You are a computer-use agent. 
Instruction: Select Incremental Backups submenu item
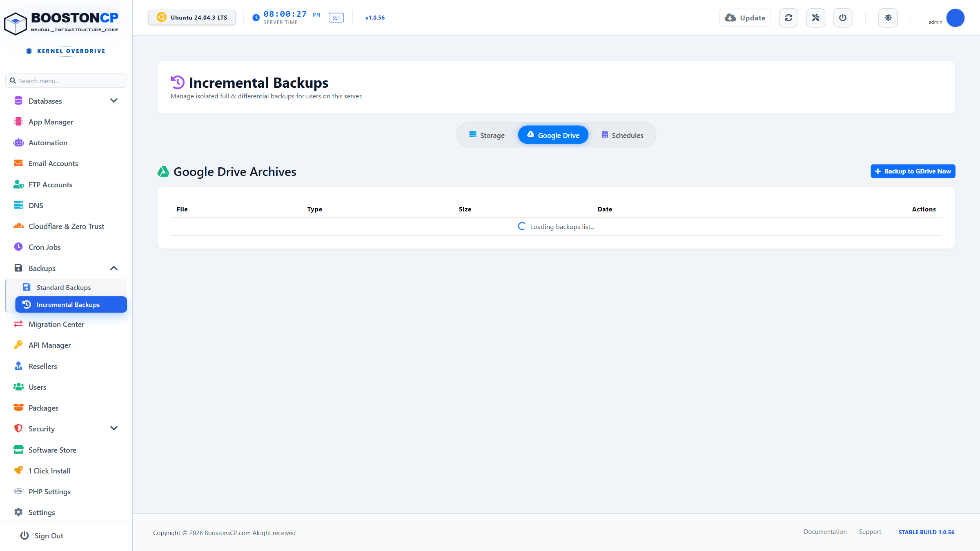pyautogui.click(x=71, y=304)
